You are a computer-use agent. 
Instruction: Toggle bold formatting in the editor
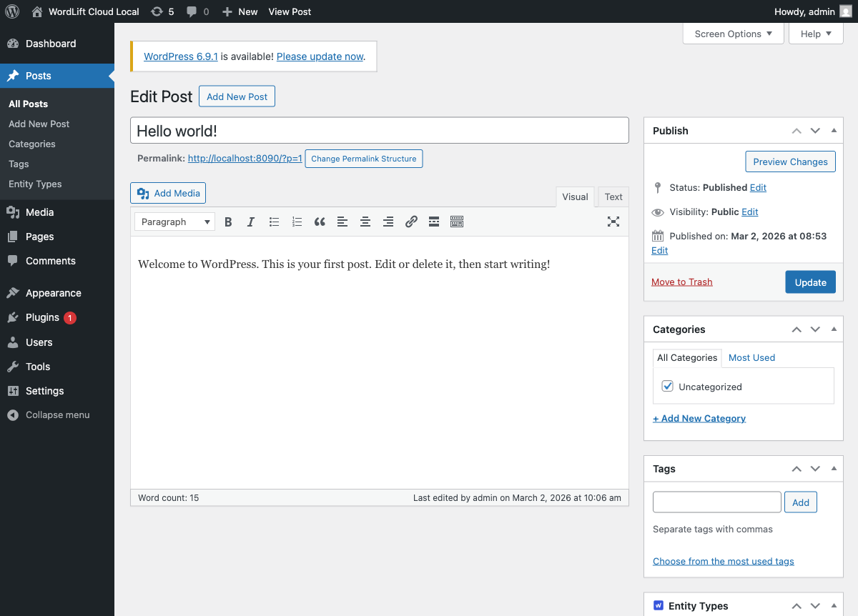point(228,222)
